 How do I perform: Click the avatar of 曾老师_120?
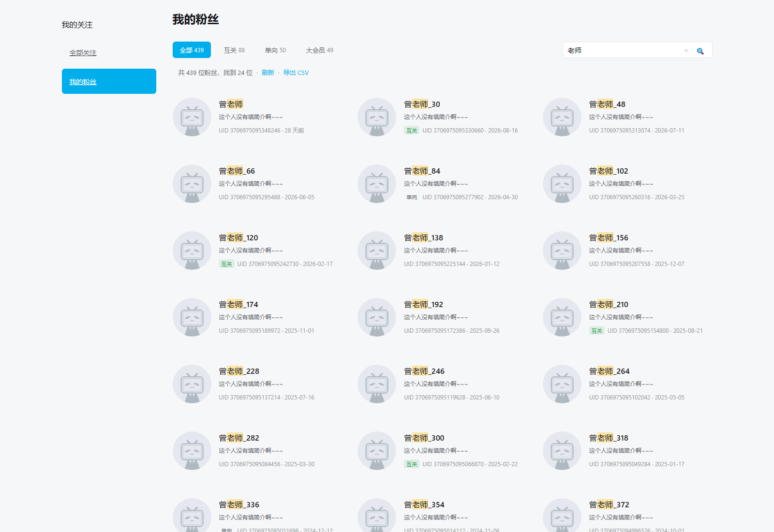pos(192,251)
